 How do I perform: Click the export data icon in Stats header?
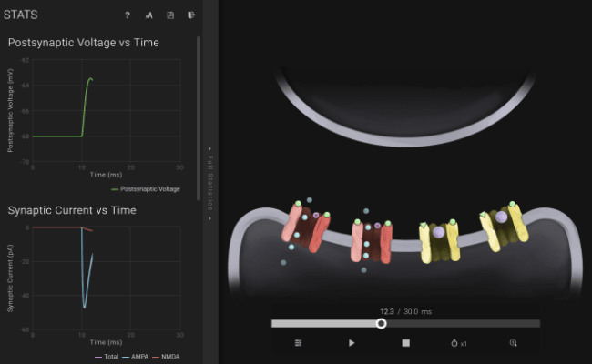[191, 15]
